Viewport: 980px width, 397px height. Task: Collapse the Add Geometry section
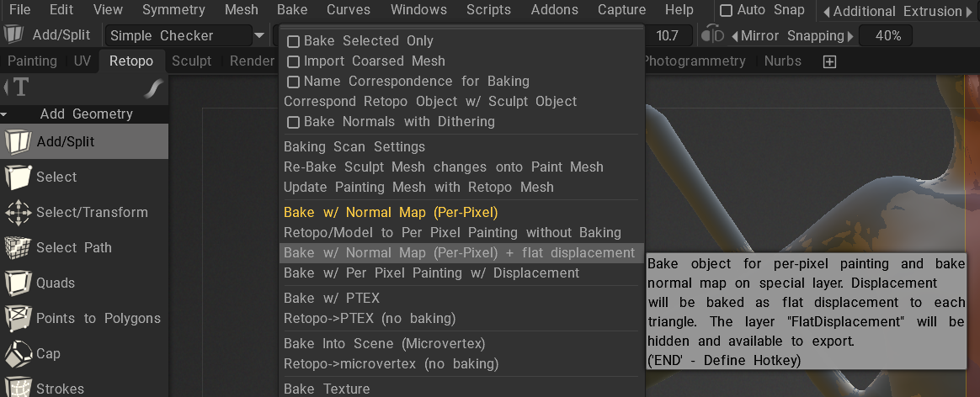pyautogui.click(x=5, y=114)
